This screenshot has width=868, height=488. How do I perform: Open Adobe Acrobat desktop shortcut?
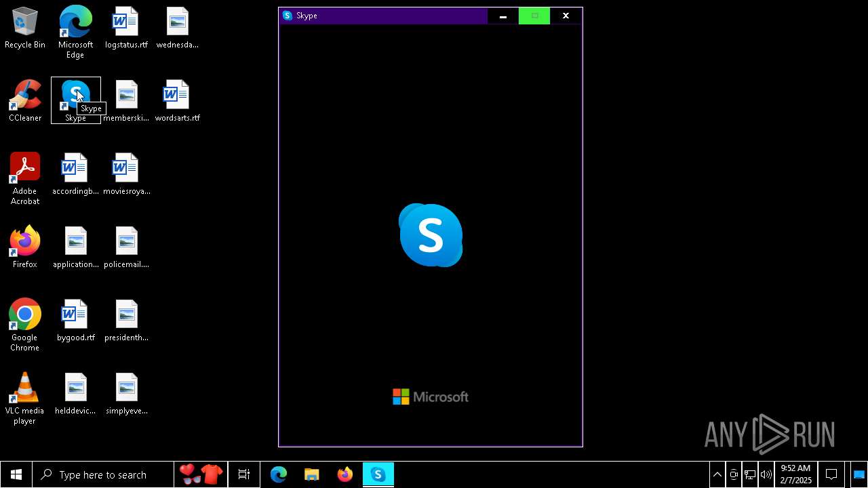click(x=25, y=179)
